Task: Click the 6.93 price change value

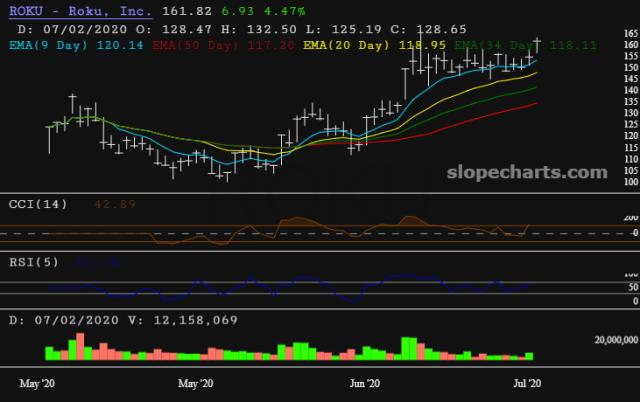Action: 237,10
